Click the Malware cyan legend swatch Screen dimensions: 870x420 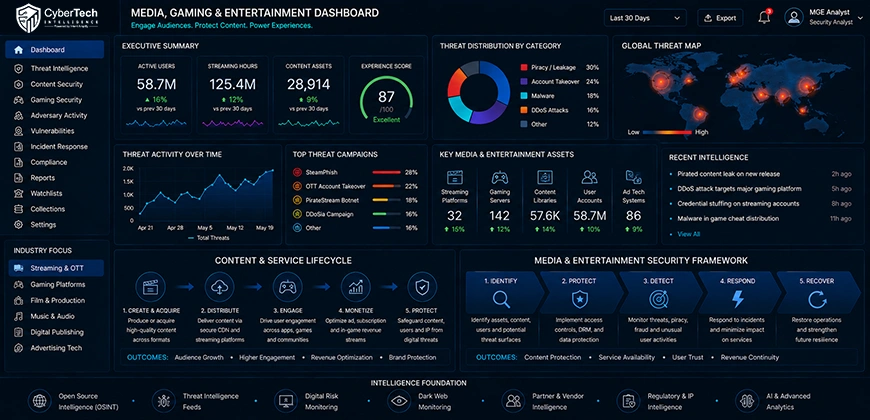point(524,96)
